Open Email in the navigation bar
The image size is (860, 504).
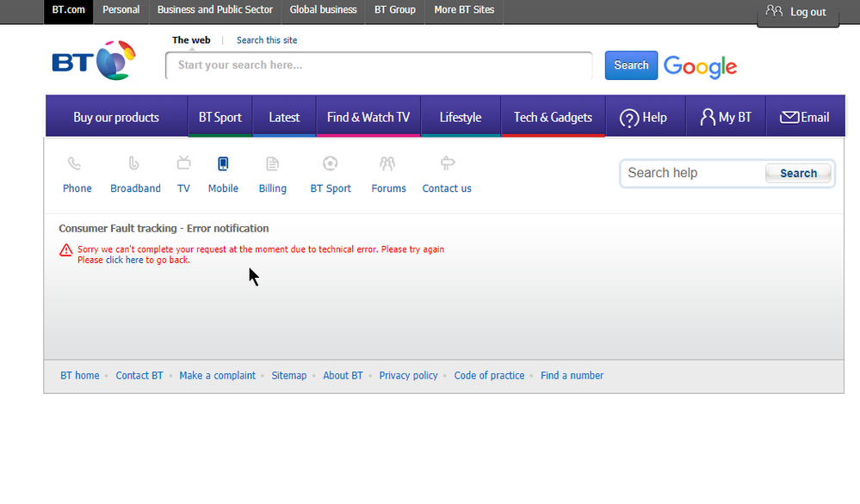click(x=804, y=118)
